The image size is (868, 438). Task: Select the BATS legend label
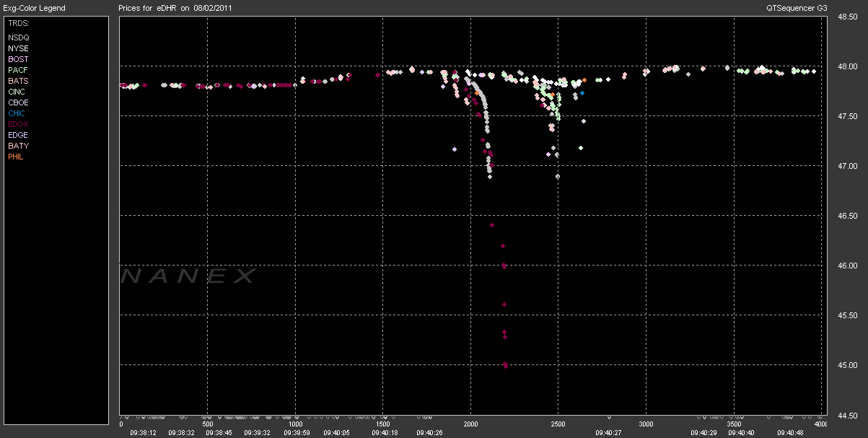(x=18, y=81)
